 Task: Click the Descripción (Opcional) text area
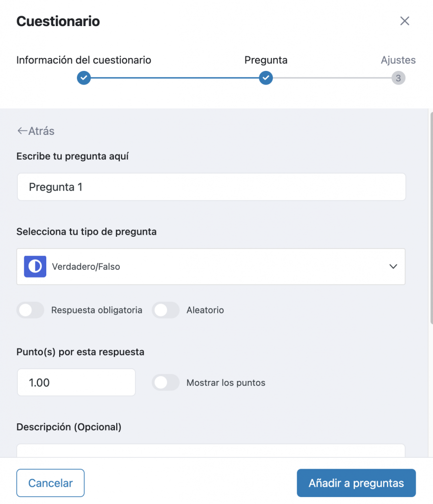pos(211,450)
